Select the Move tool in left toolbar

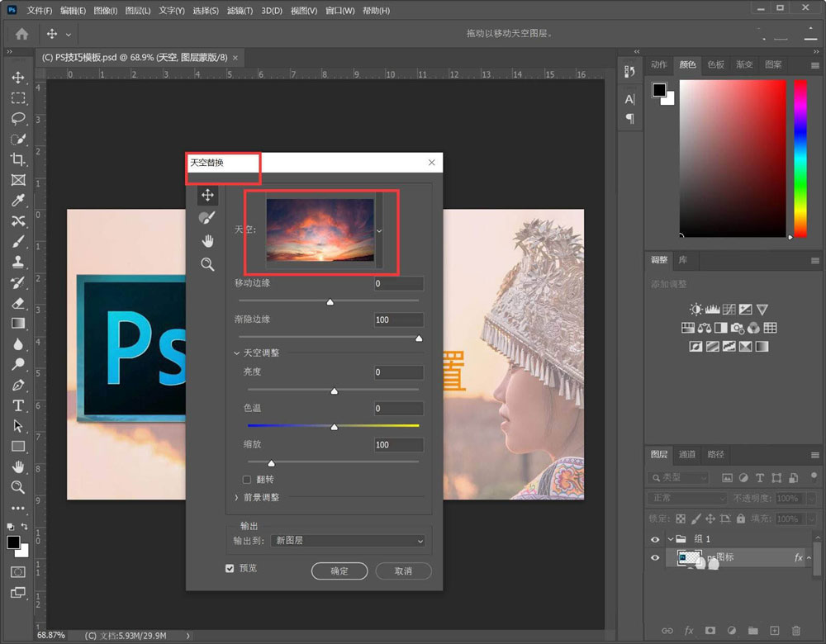click(18, 78)
